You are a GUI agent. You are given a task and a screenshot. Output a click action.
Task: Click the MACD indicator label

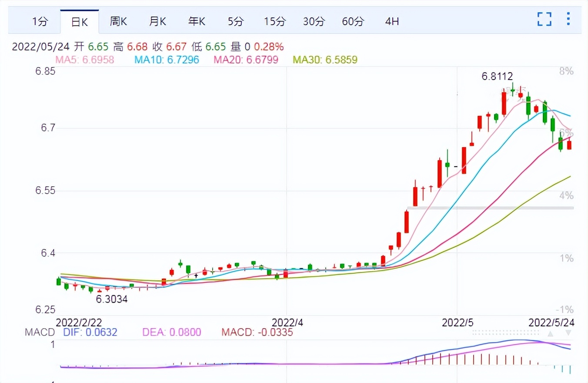click(40, 332)
